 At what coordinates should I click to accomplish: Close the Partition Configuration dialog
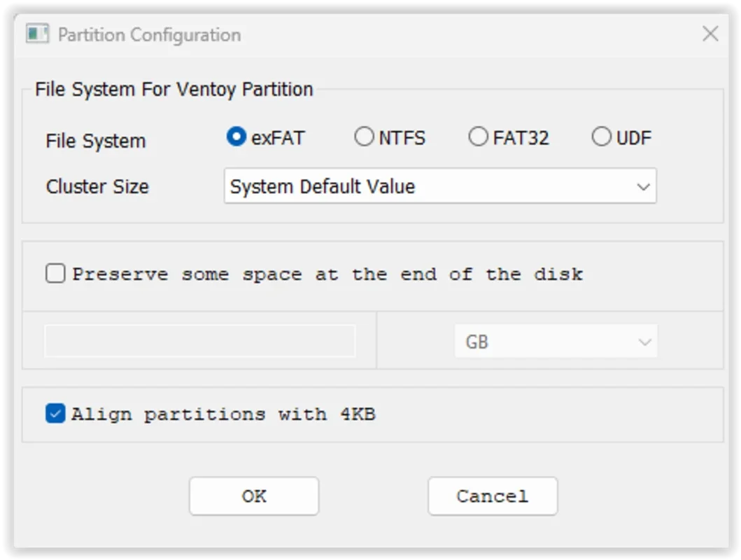click(710, 34)
